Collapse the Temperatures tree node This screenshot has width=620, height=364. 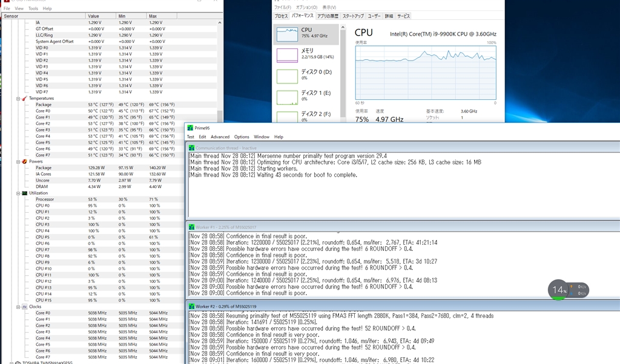tap(18, 99)
